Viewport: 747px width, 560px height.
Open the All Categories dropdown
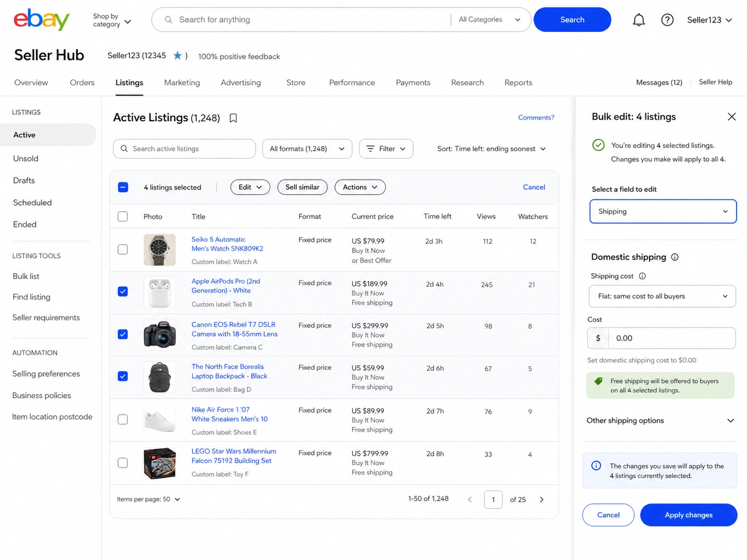(489, 20)
